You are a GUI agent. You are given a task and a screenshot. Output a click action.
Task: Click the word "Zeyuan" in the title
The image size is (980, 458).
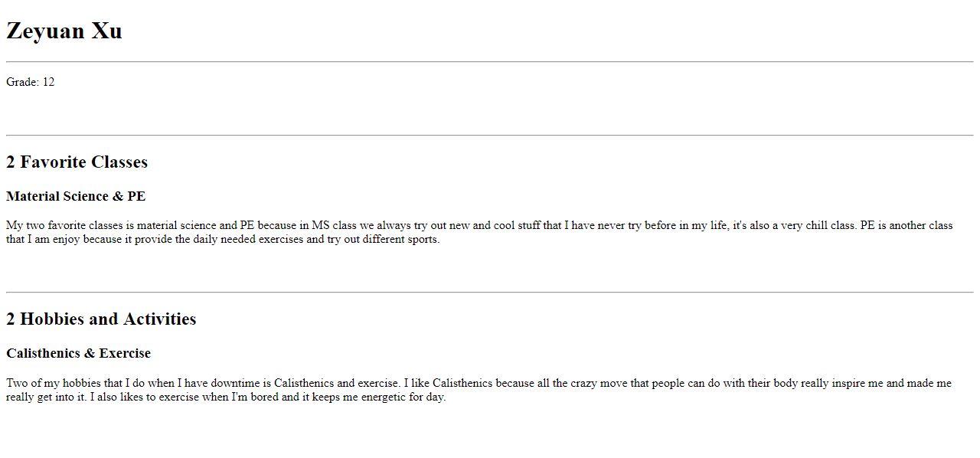(x=45, y=31)
